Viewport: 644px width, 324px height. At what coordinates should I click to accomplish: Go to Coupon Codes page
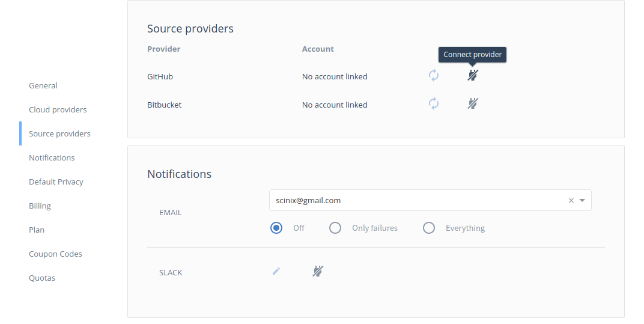pyautogui.click(x=55, y=254)
